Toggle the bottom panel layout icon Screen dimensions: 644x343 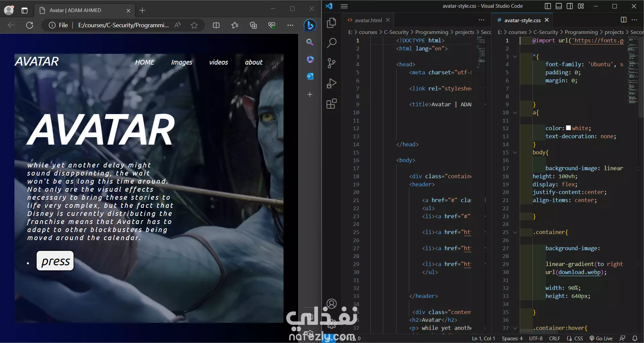tap(559, 6)
